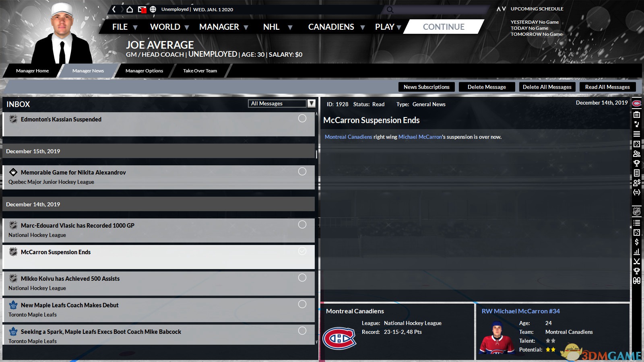Screen dimensions: 644x362
Task: Follow the Montreal Canadiens link in message
Action: (349, 137)
